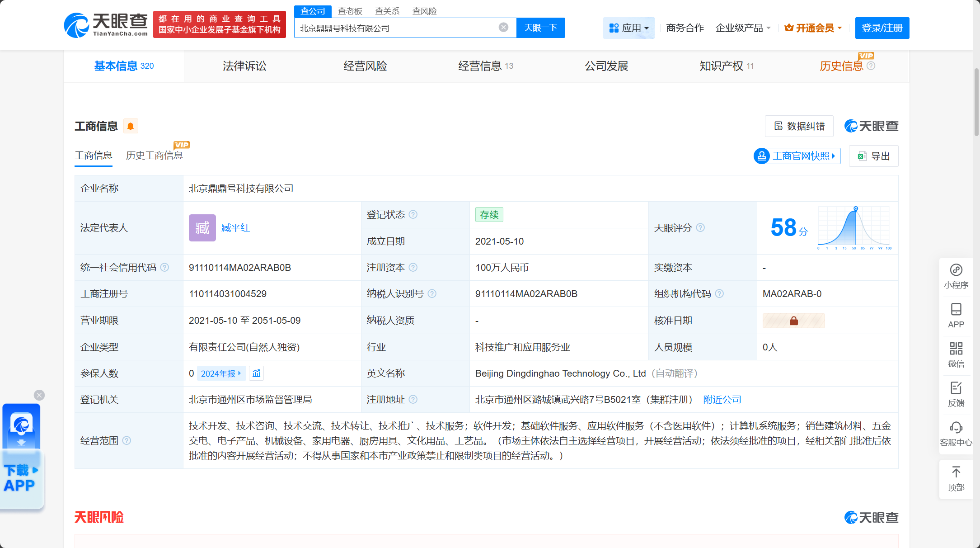Expand the 企业级产品 dropdown
980x548 pixels.
[743, 28]
